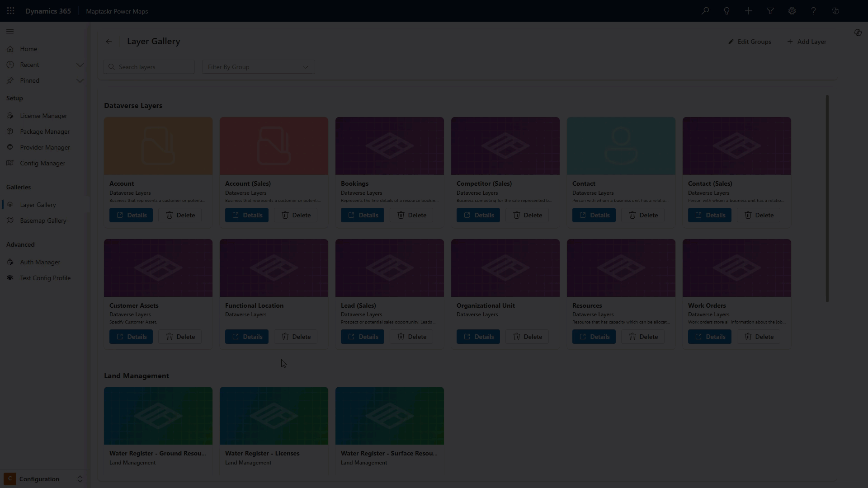This screenshot has width=868, height=488.
Task: Click the help question mark icon
Action: (814, 11)
